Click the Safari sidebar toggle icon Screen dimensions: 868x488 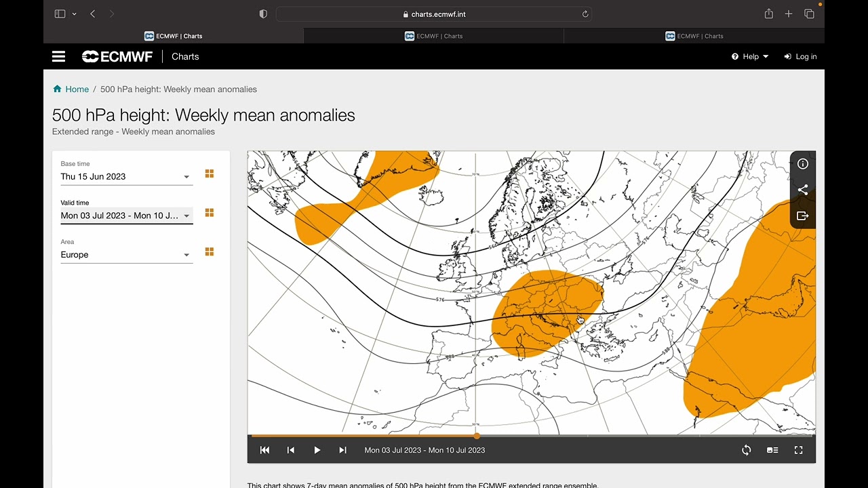tap(60, 14)
